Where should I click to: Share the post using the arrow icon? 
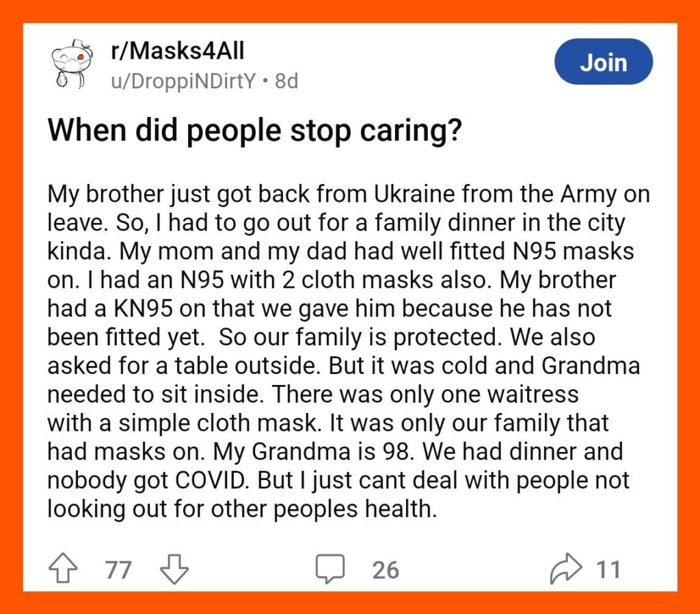(566, 568)
